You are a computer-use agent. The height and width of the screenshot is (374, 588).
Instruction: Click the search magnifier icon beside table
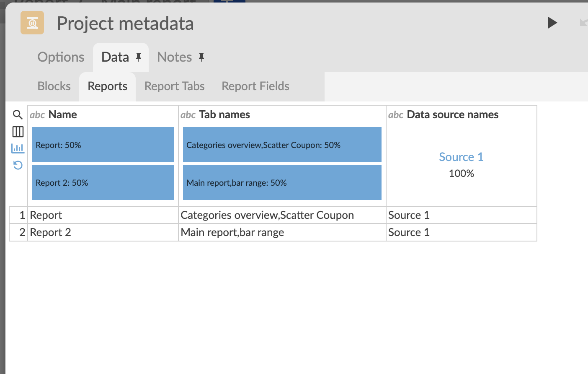(x=18, y=114)
